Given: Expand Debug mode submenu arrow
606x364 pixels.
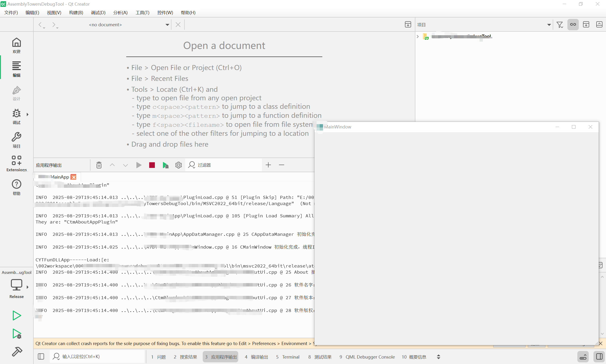Looking at the screenshot, I should tap(27, 114).
